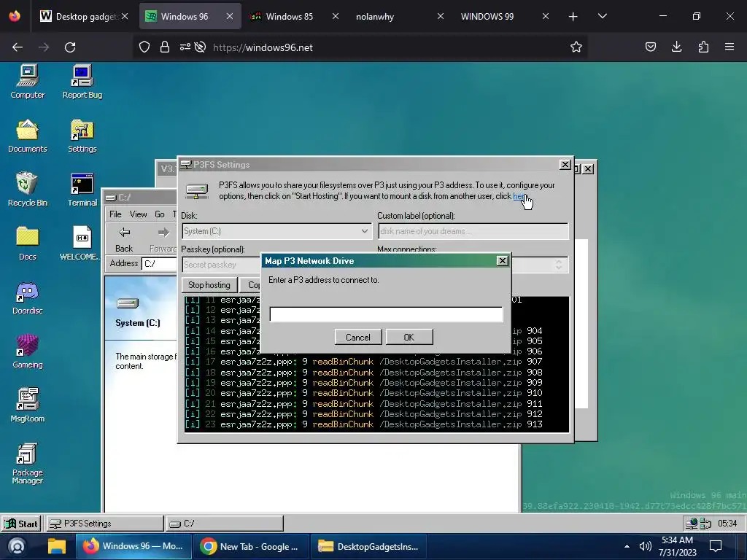List all Firefox tabs with the chevron
The width and height of the screenshot is (747, 560).
pyautogui.click(x=602, y=16)
